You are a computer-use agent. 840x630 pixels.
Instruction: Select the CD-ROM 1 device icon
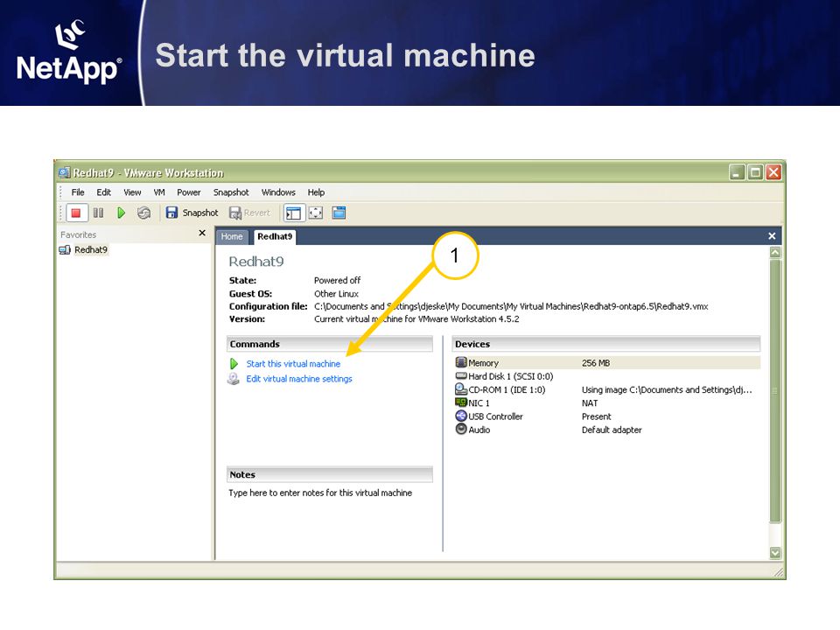tap(461, 389)
